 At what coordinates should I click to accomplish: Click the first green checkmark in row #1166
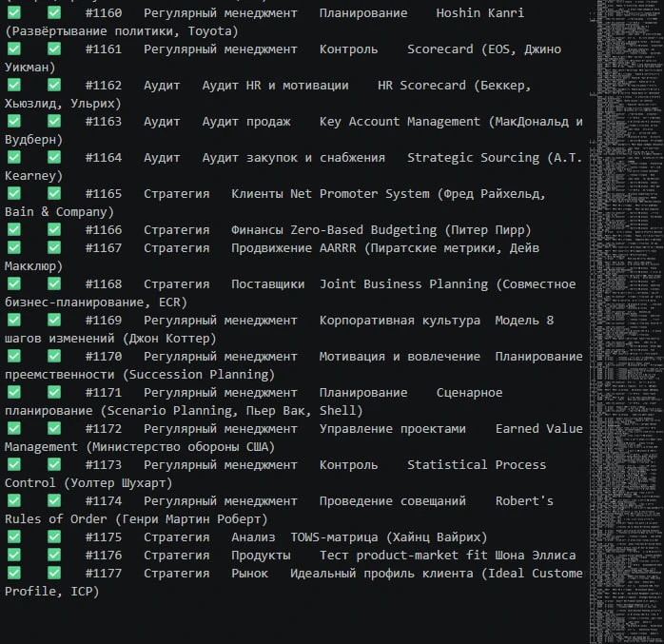tap(14, 229)
